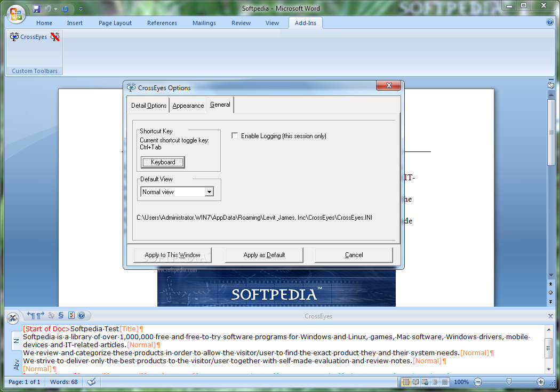This screenshot has height=392, width=560.
Task: Click Apply as Default
Action: coord(264,255)
